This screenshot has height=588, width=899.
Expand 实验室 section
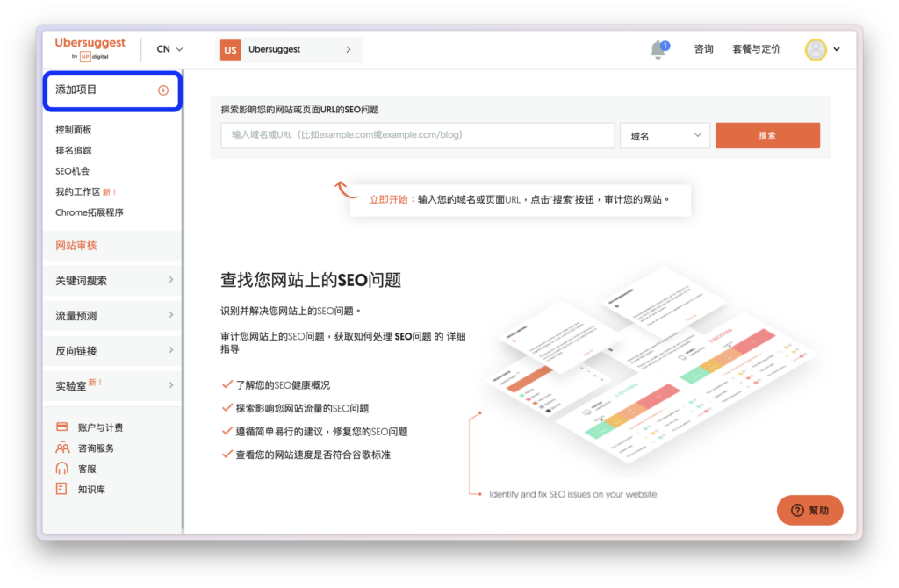(112, 385)
